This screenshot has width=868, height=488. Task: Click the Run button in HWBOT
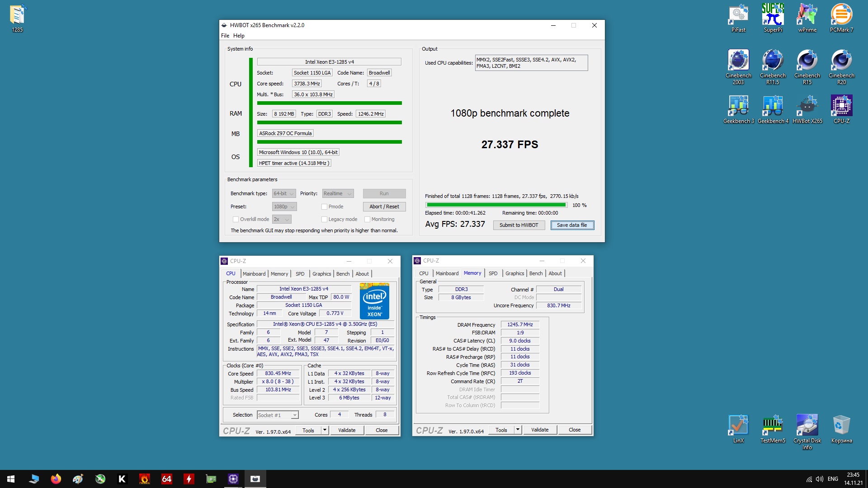(384, 193)
